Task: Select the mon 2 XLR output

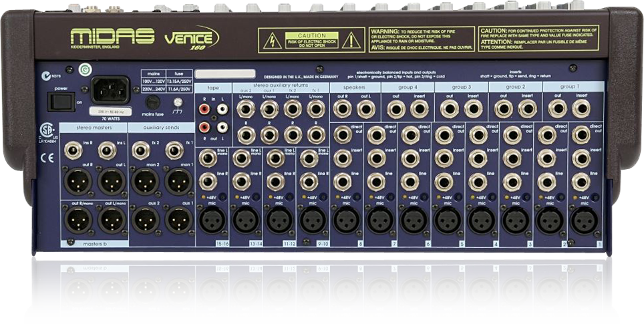Action: point(146,182)
